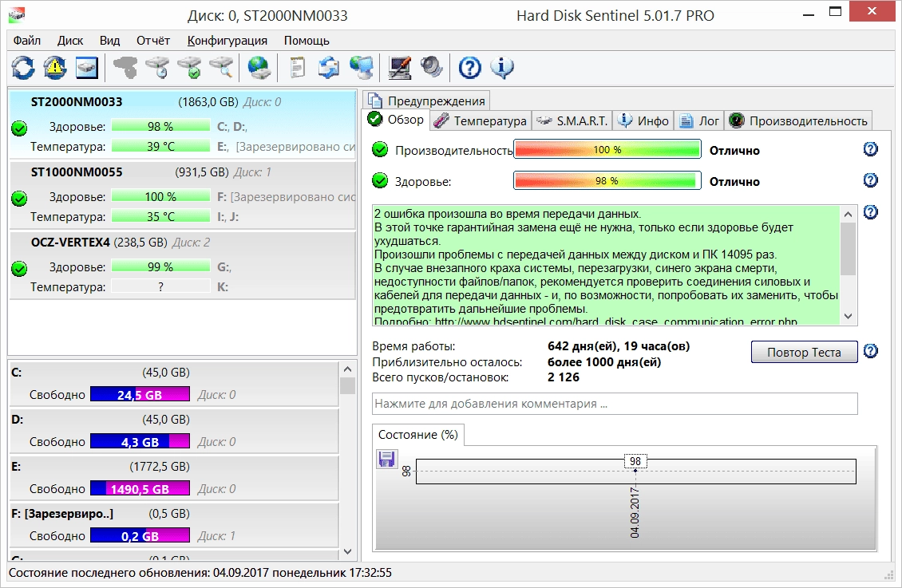
Task: Click help icon next to Здоровье bar
Action: [x=871, y=180]
